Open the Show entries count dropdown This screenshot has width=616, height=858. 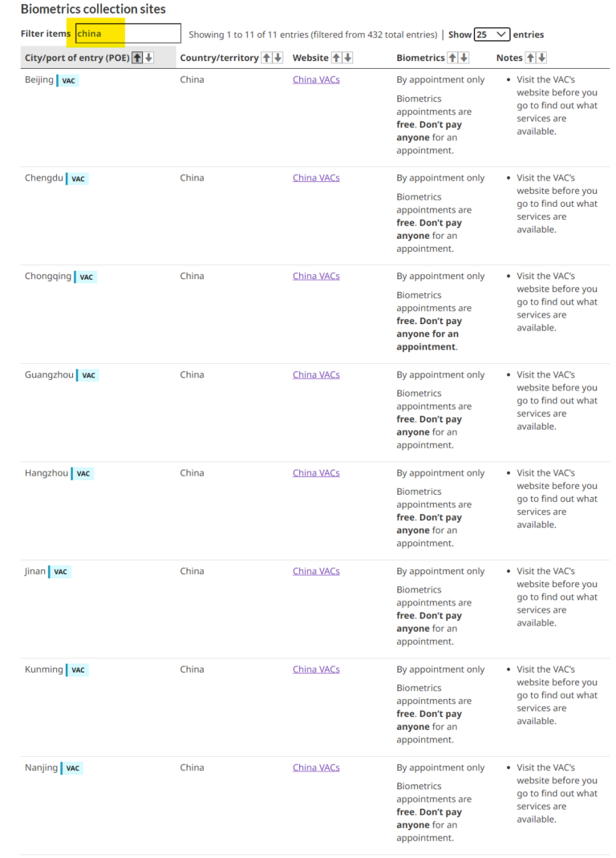492,34
